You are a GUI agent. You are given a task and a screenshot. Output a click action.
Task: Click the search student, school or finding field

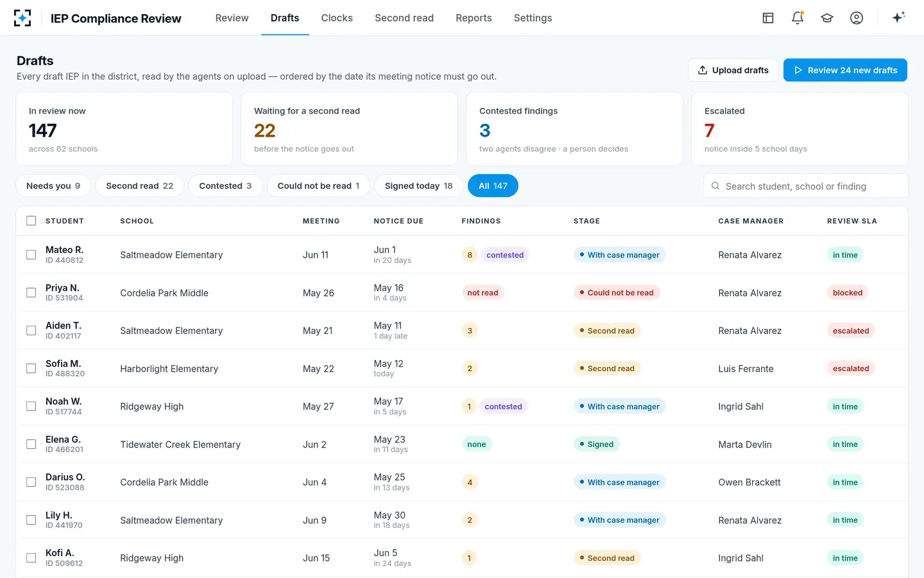[x=806, y=186]
